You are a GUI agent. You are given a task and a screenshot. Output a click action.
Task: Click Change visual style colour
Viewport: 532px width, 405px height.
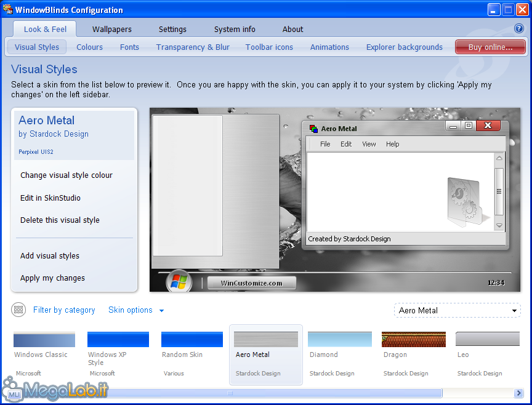click(x=66, y=175)
